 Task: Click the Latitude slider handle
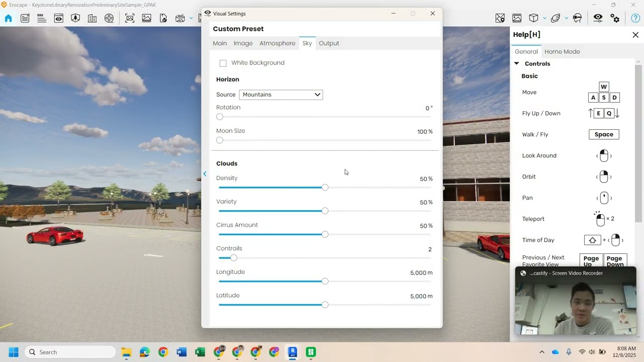325,305
